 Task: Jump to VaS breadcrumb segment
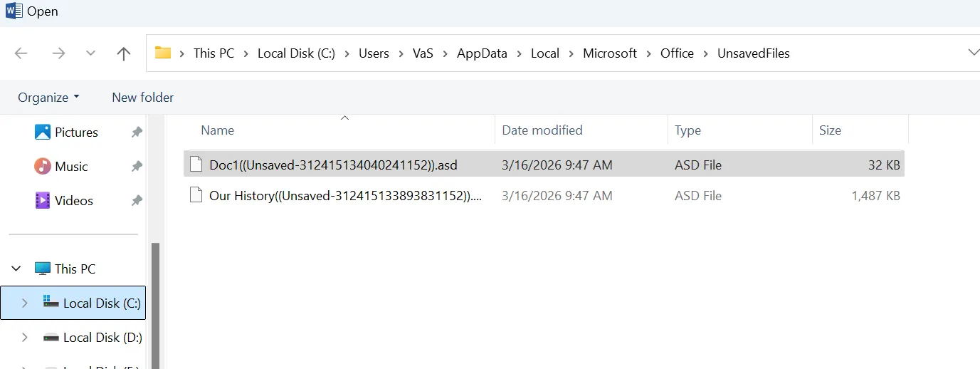[423, 53]
